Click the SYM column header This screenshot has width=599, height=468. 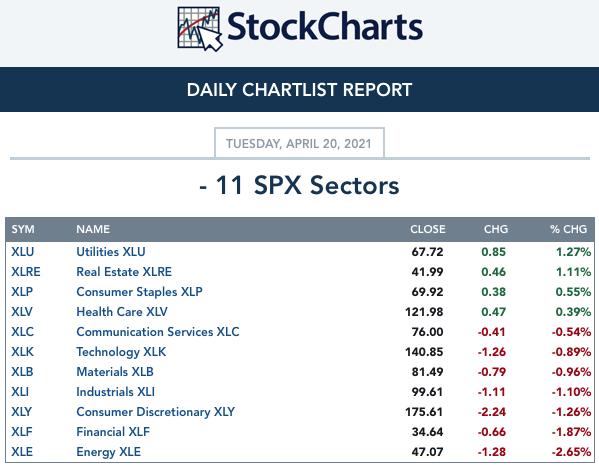click(23, 229)
